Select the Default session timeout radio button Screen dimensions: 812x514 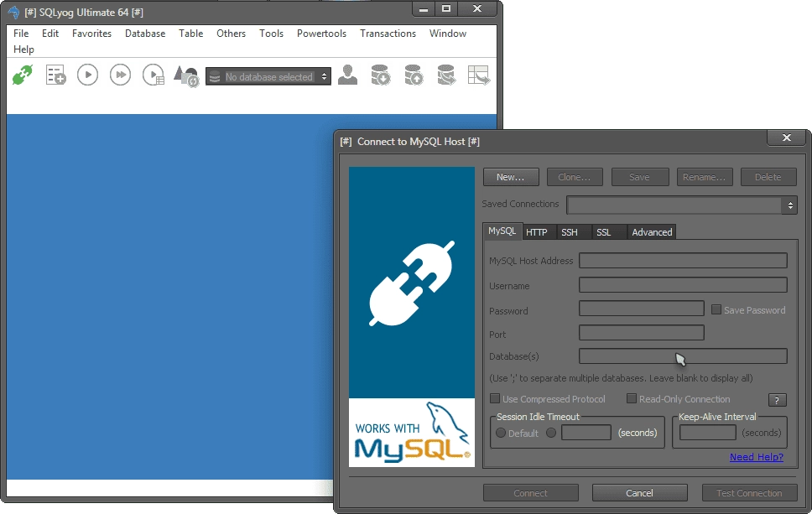click(x=501, y=433)
